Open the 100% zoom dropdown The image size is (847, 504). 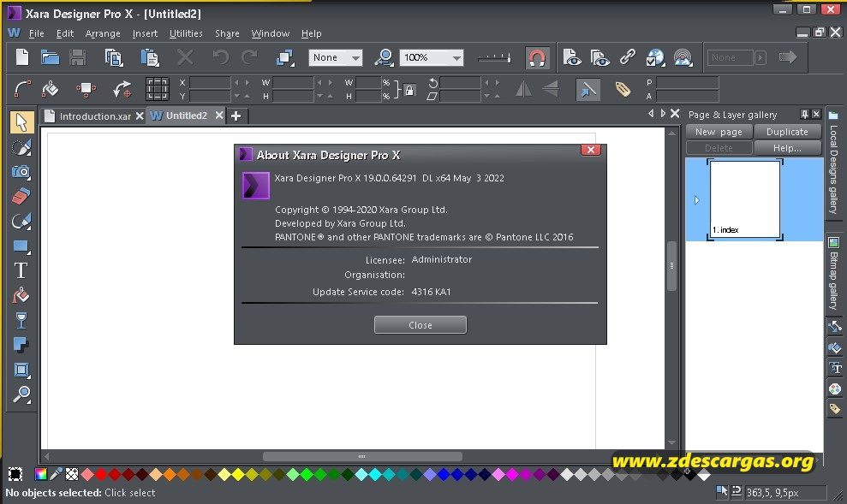point(456,57)
